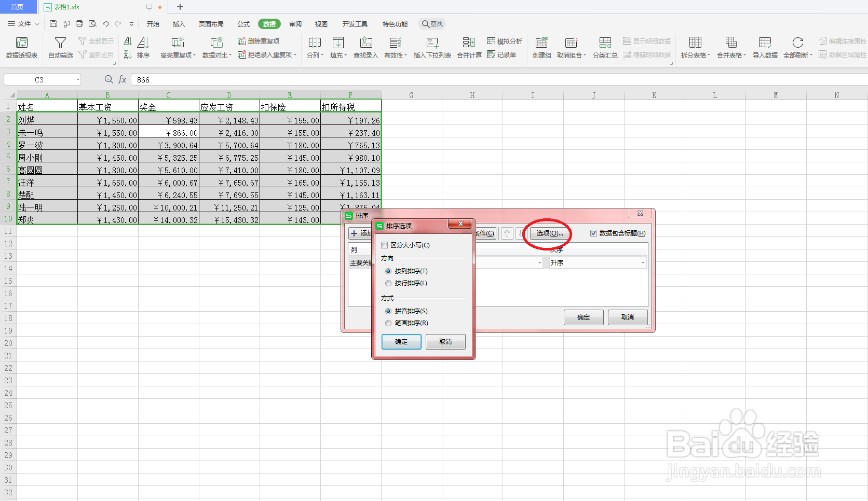Image resolution: width=868 pixels, height=501 pixels.
Task: Click Lookup Entry (查找录入)
Action: pyautogui.click(x=366, y=47)
